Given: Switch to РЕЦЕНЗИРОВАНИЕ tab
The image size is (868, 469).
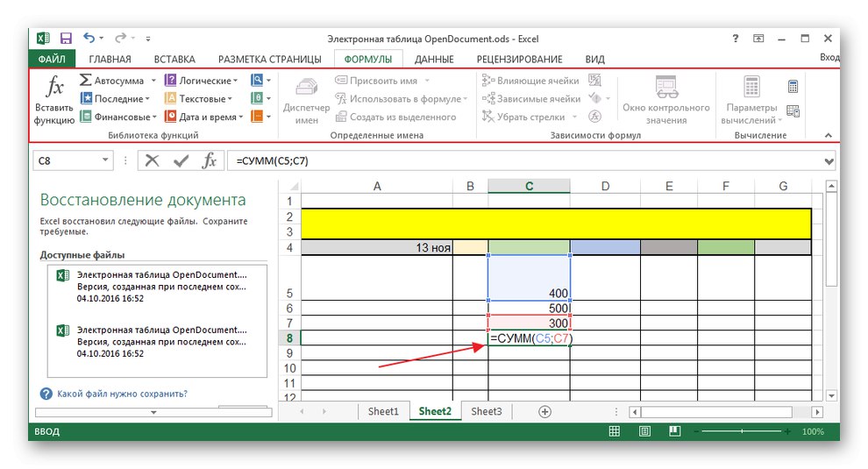Looking at the screenshot, I should click(519, 60).
